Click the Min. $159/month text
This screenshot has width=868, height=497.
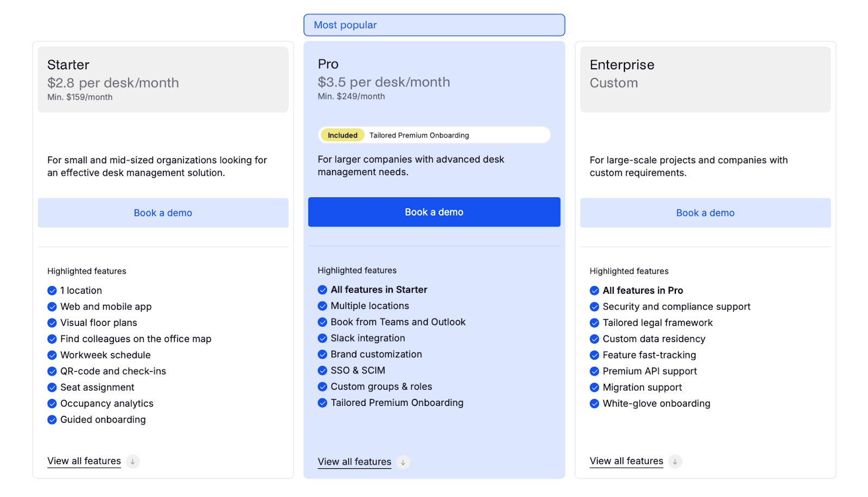(x=80, y=98)
